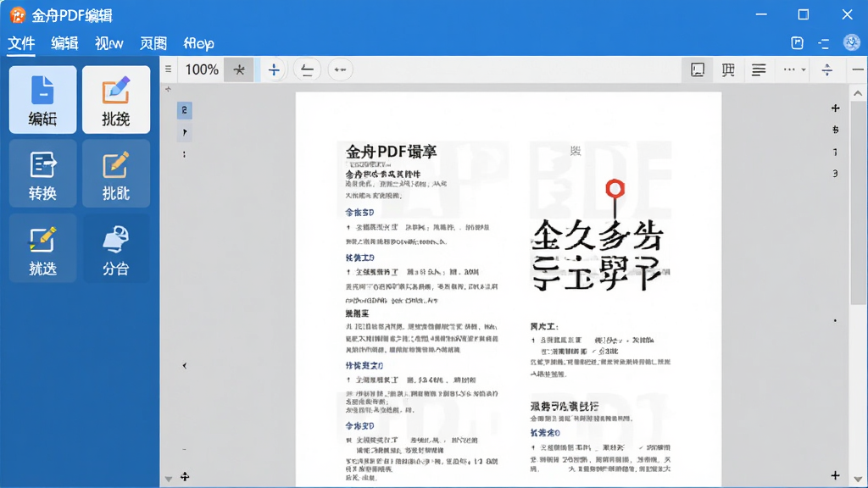Toggle the single page view icon

click(698, 69)
